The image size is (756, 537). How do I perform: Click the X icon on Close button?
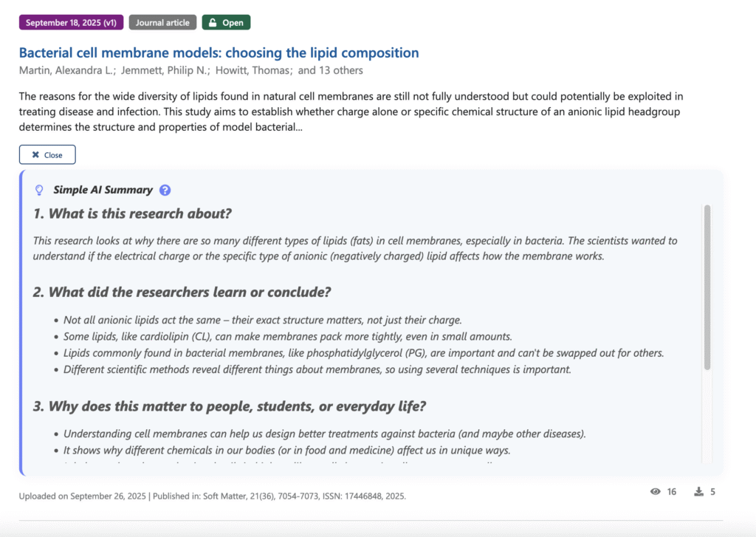coord(35,155)
